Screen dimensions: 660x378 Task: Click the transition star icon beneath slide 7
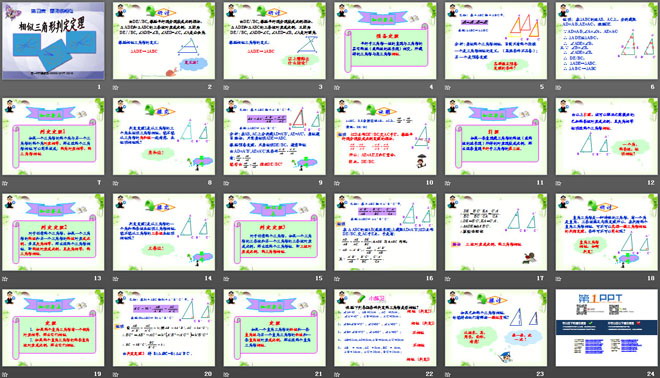pyautogui.click(x=5, y=183)
